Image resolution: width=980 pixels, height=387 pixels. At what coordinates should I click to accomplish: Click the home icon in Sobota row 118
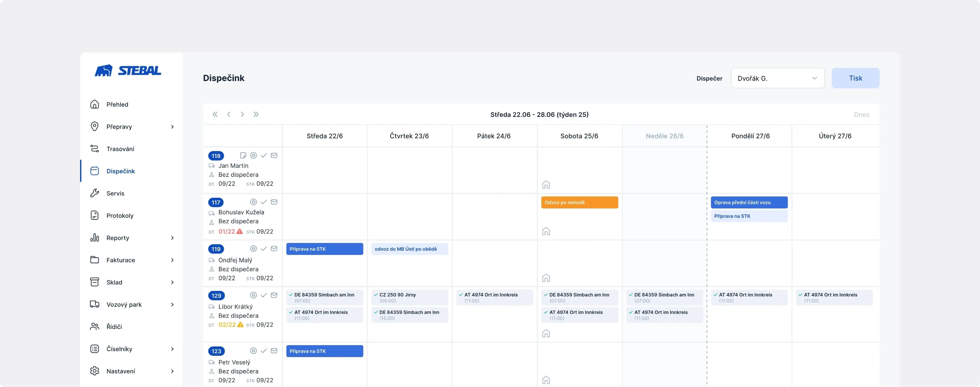pyautogui.click(x=546, y=185)
